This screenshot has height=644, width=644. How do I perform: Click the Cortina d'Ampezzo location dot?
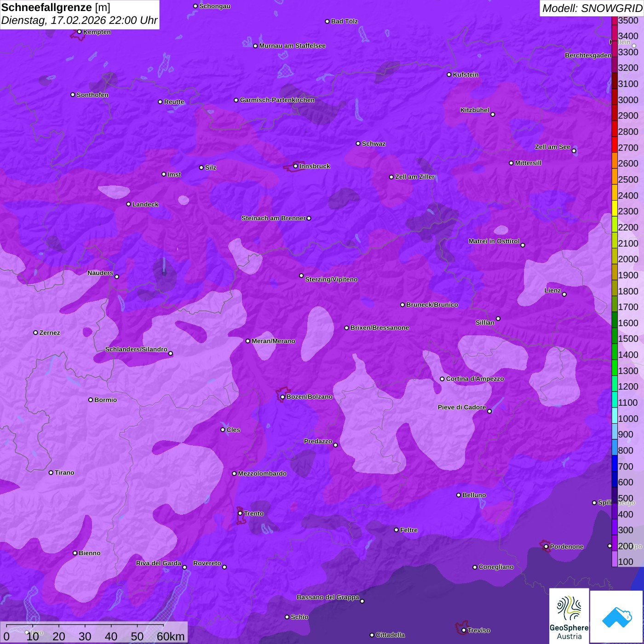pyautogui.click(x=443, y=379)
